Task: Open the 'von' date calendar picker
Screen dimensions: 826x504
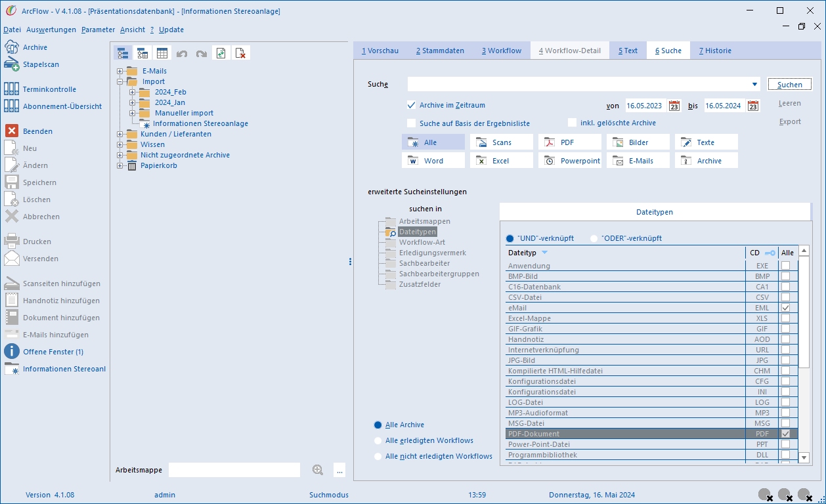Action: [674, 106]
